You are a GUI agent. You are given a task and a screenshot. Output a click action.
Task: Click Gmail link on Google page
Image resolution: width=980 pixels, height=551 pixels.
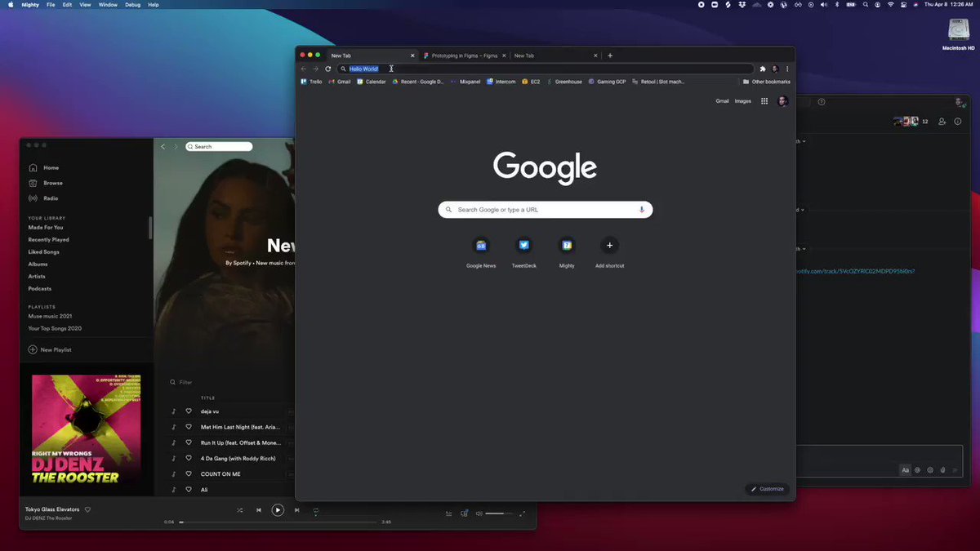click(x=722, y=101)
